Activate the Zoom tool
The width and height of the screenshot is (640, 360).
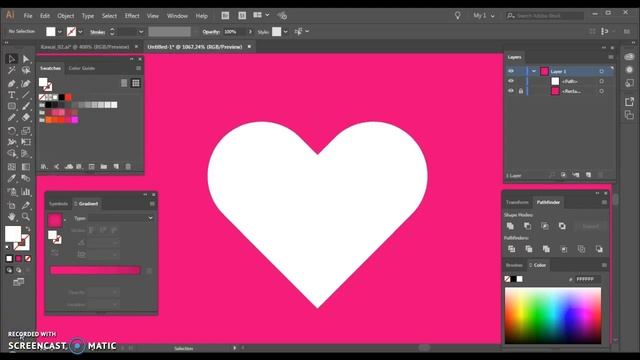pos(26,216)
